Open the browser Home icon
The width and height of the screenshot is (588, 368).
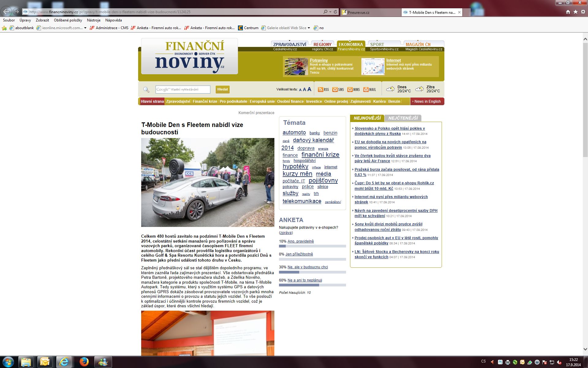[x=568, y=12]
